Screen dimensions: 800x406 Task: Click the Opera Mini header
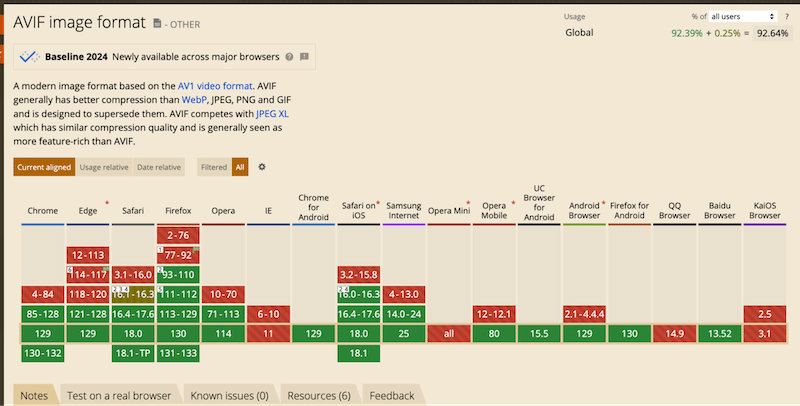449,211
